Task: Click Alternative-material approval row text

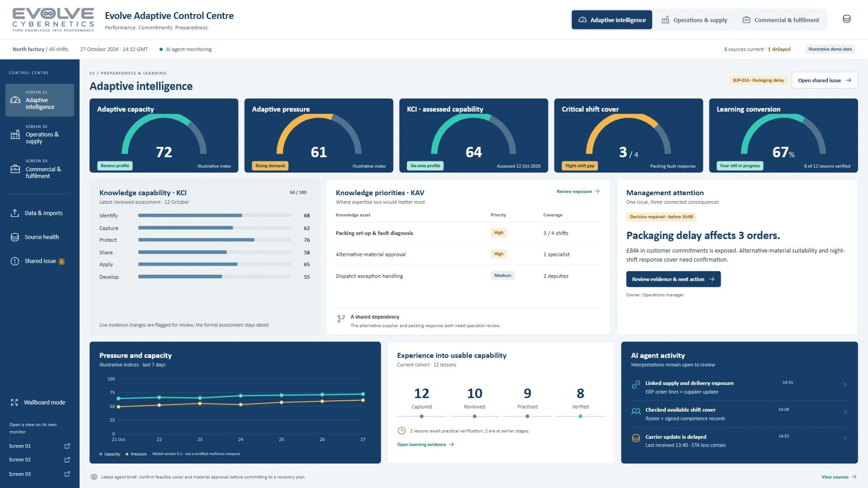Action: [x=370, y=254]
